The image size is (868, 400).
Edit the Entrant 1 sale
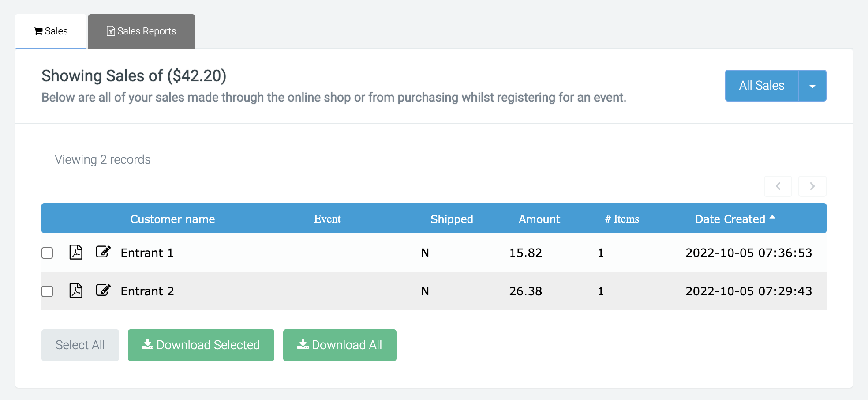click(x=103, y=252)
